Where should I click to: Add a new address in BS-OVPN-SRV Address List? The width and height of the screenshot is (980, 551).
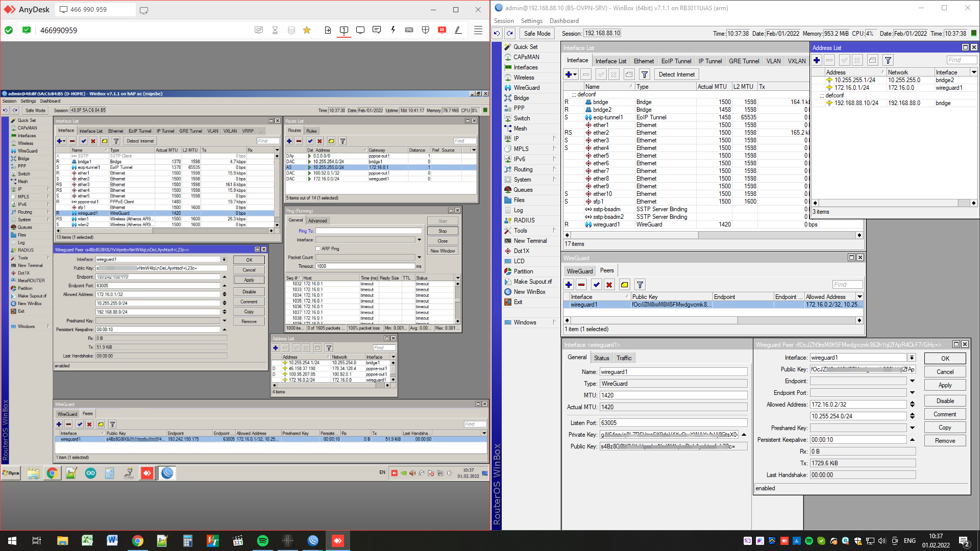coord(817,60)
